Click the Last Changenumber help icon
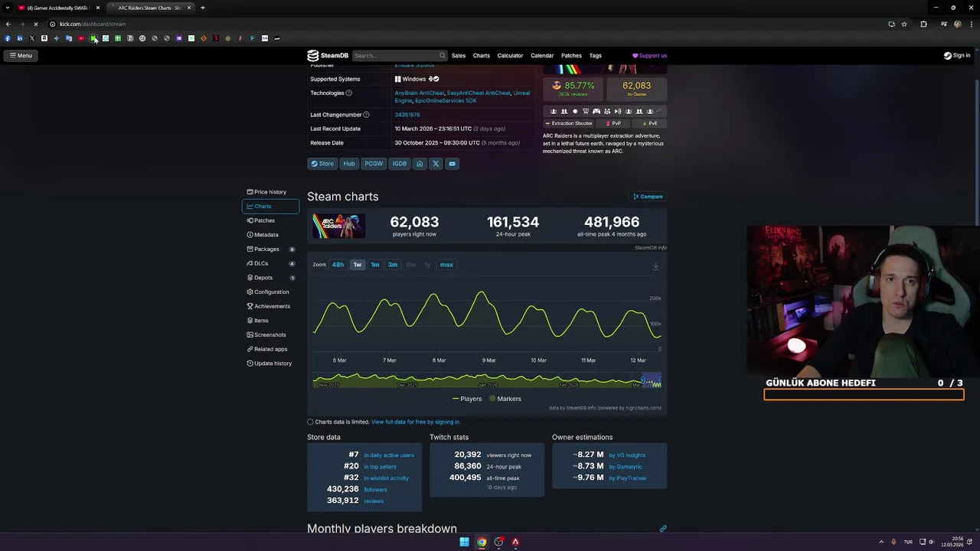980x551 pixels. point(366,115)
